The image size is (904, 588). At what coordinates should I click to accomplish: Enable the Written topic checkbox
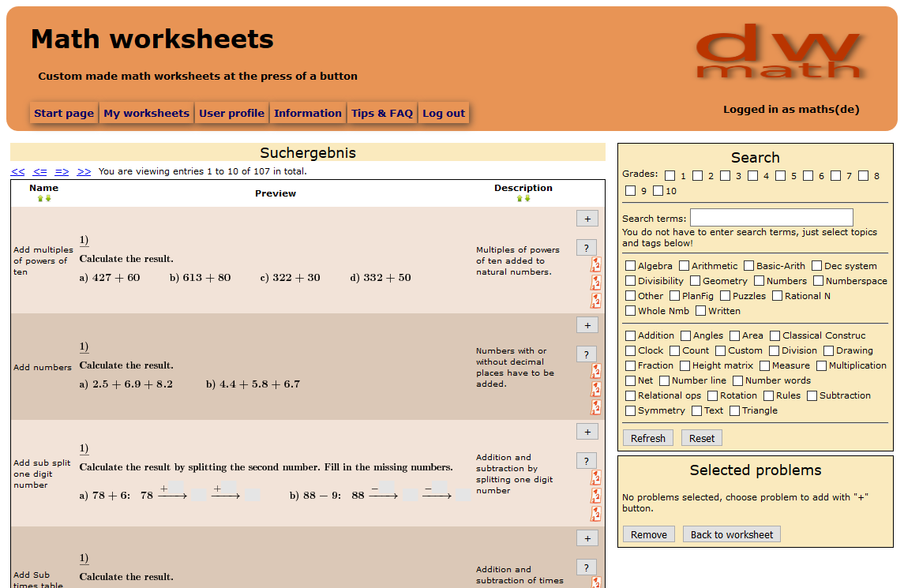[x=701, y=311]
